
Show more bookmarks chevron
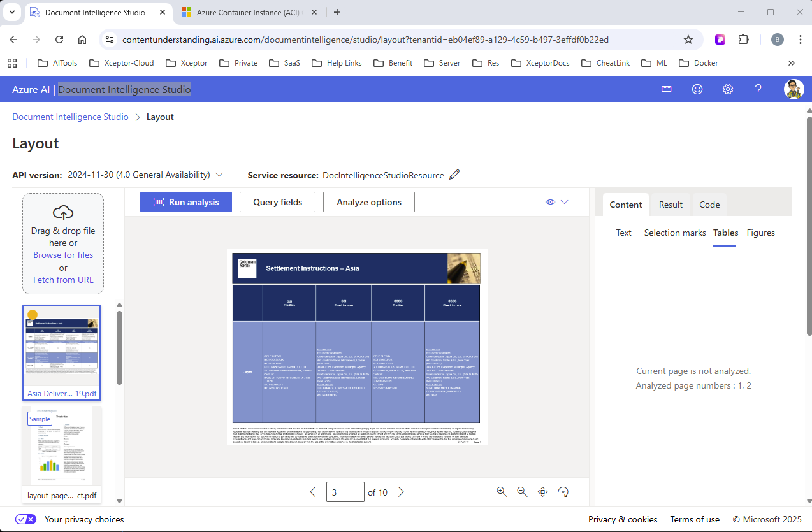[792, 63]
